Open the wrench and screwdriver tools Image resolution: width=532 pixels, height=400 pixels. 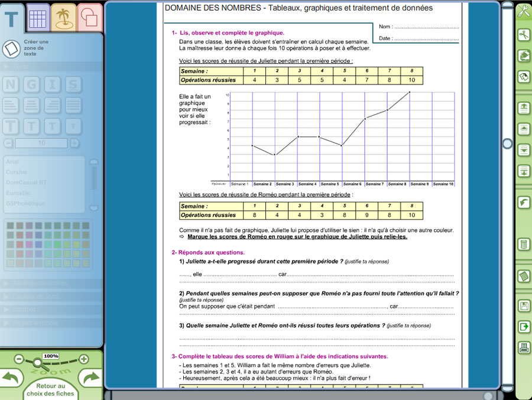click(523, 11)
